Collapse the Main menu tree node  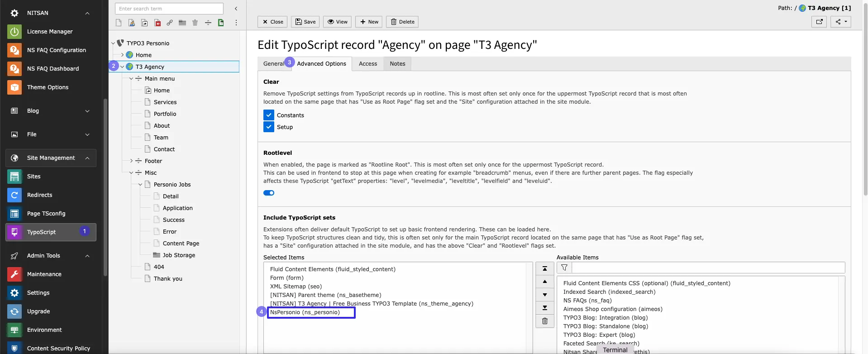[x=131, y=79]
